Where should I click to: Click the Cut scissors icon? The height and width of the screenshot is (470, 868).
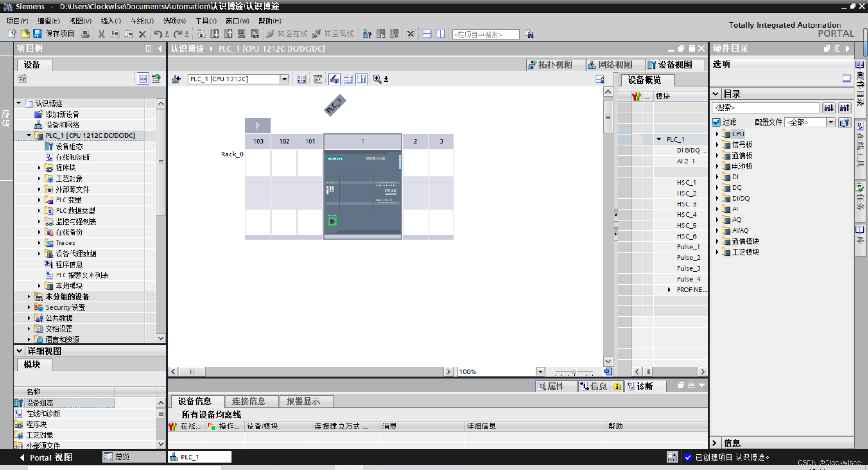tap(101, 34)
